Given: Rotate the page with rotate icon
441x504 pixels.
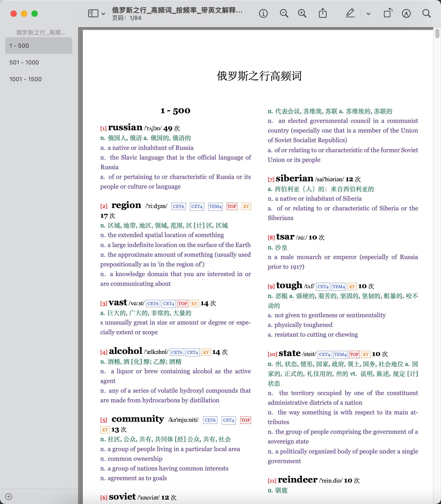Looking at the screenshot, I should 388,13.
